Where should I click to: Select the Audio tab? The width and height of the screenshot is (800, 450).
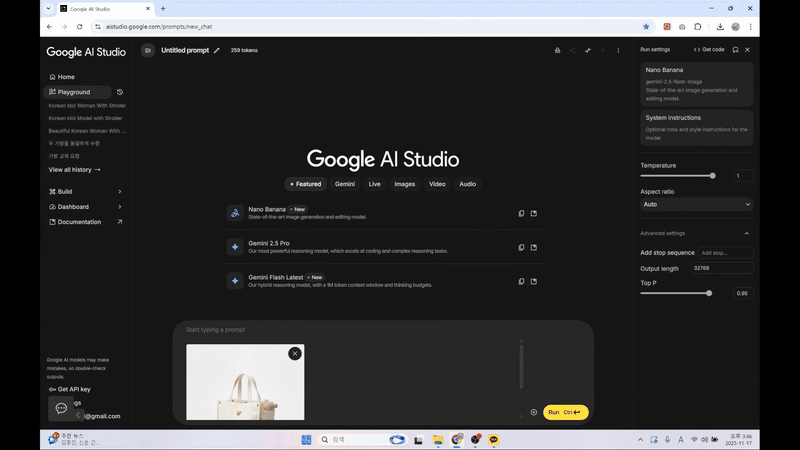(467, 184)
